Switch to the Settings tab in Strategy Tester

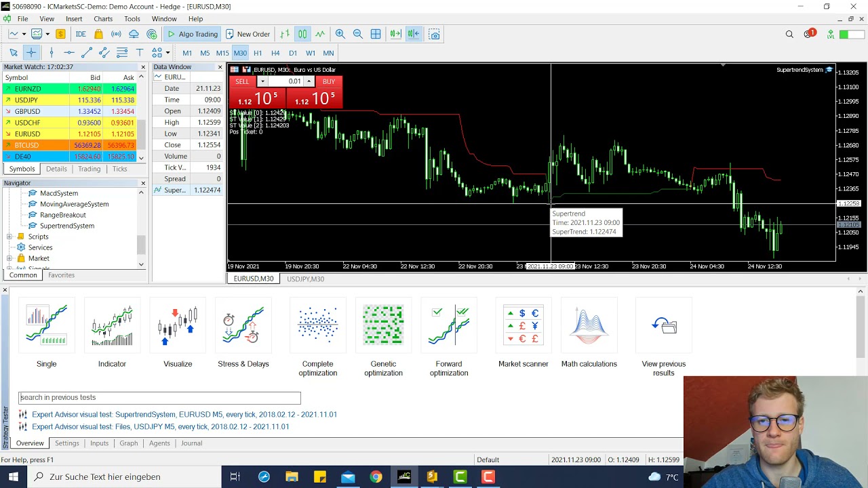[67, 443]
